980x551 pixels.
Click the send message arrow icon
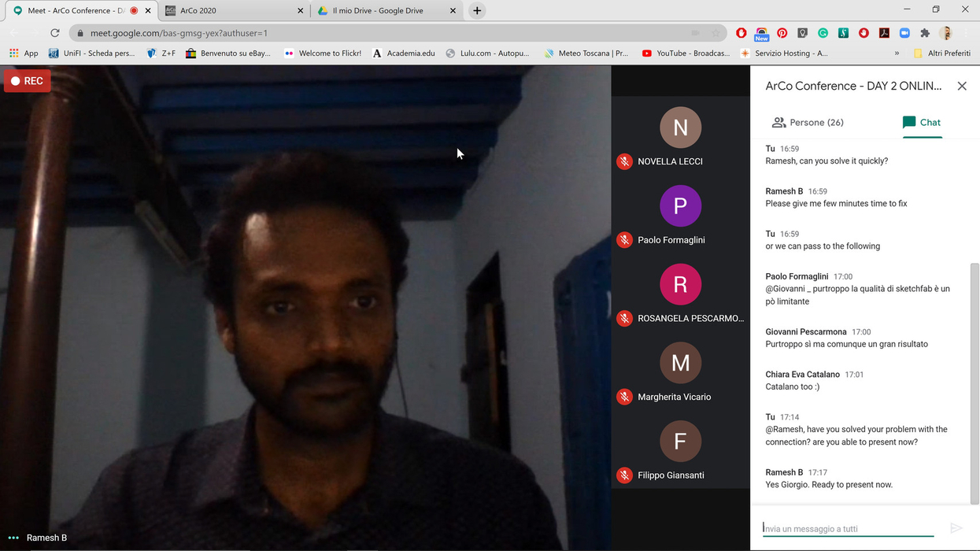tap(956, 528)
